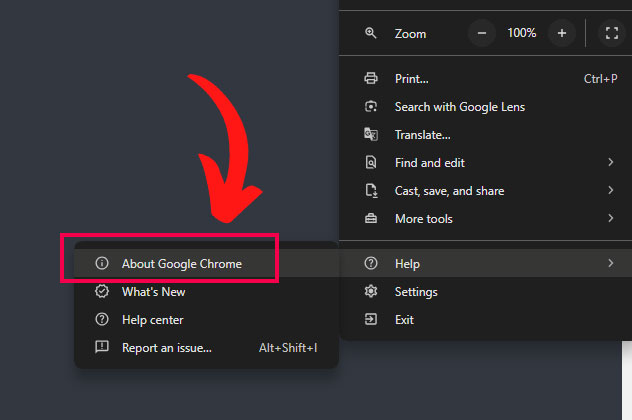Open Help center from submenu

(206, 320)
